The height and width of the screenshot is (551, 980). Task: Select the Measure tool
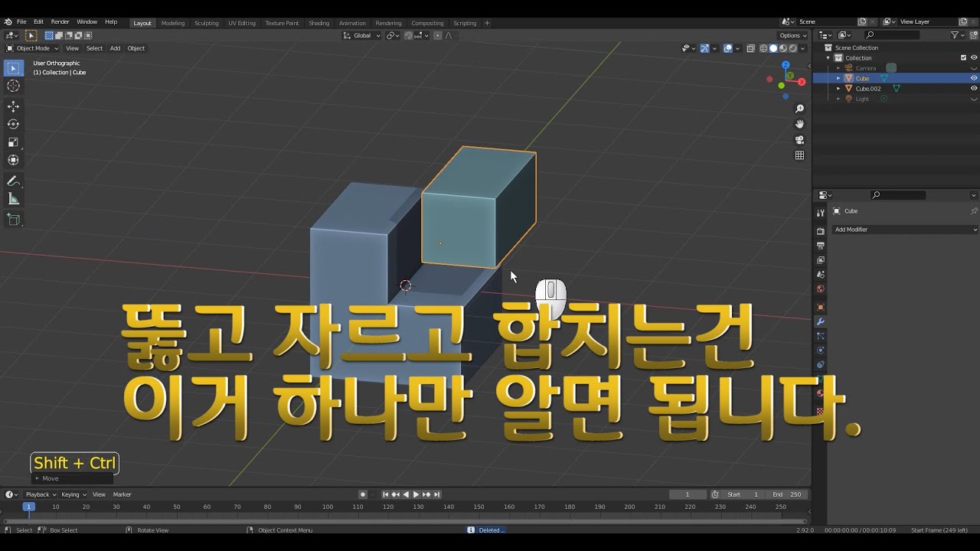[x=13, y=199]
